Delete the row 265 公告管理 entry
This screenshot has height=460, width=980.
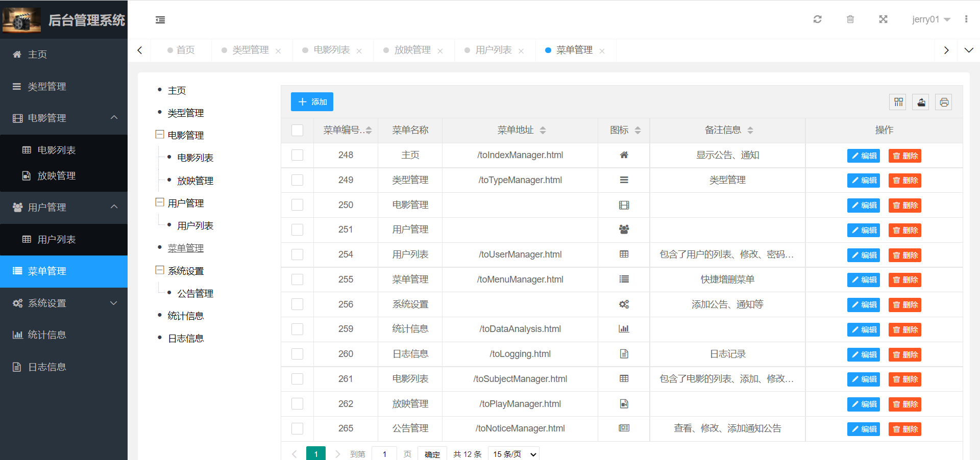(904, 429)
